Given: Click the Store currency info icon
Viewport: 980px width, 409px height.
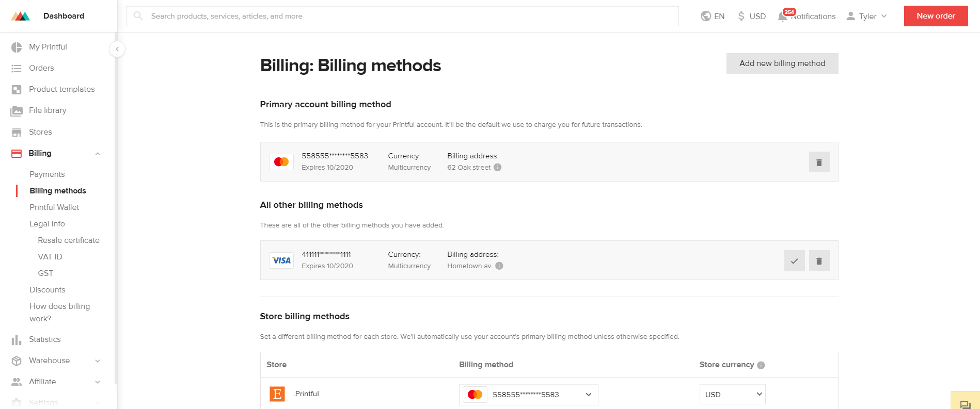Looking at the screenshot, I should 761,365.
